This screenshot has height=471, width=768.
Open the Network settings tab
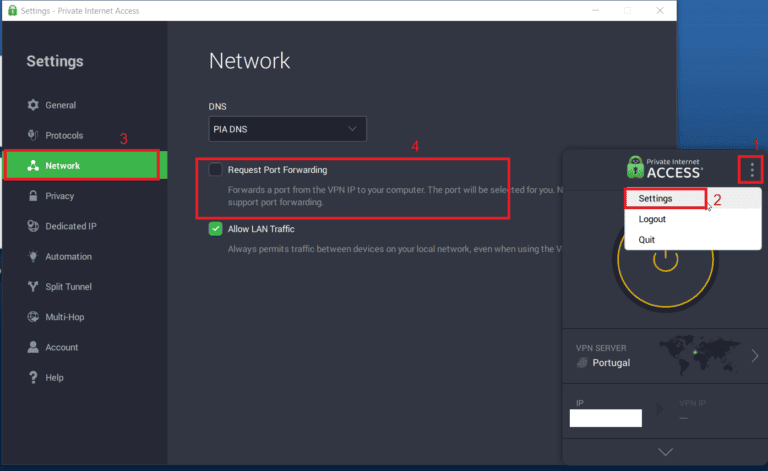pos(81,166)
